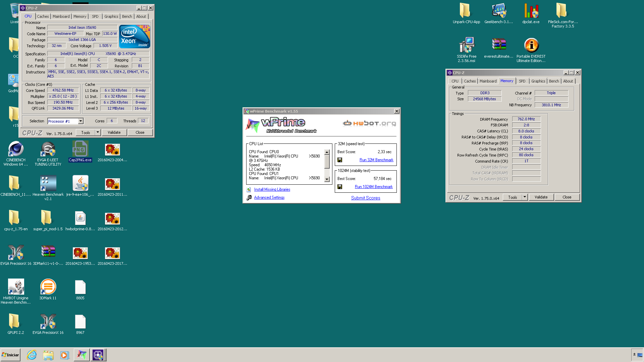Open Portable EVEREST Ultimate Edition icon
644x362 pixels.
click(531, 50)
